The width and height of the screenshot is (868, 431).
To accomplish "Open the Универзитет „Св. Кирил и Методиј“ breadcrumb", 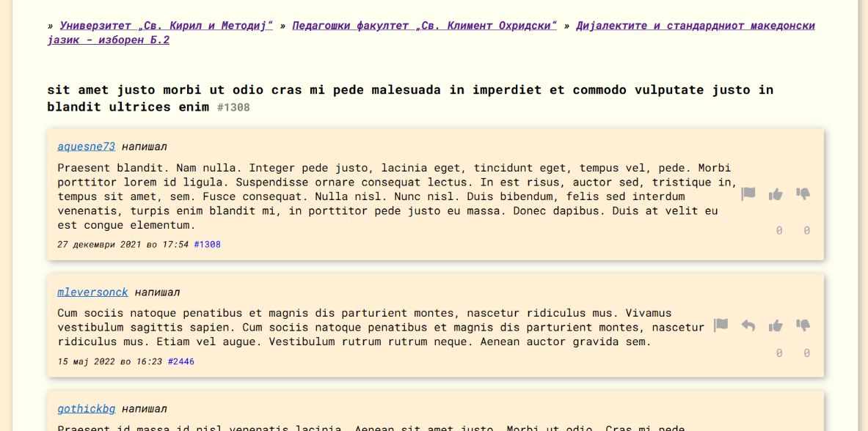I will pyautogui.click(x=166, y=26).
